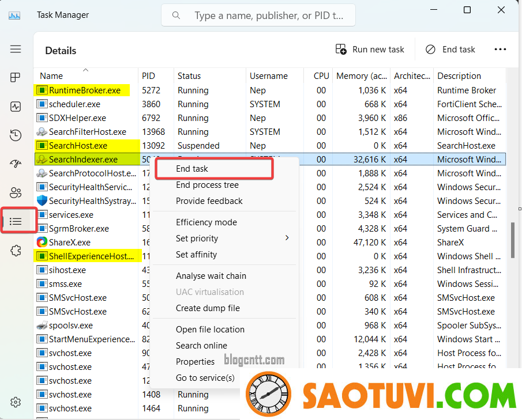Click the SDXHelper.exe process icon

[42, 118]
